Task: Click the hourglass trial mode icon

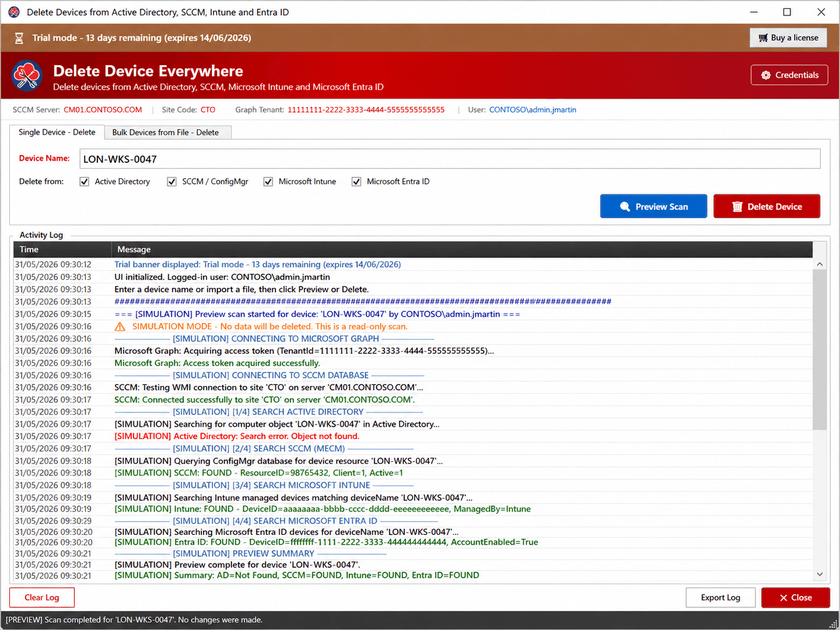Action: point(19,38)
